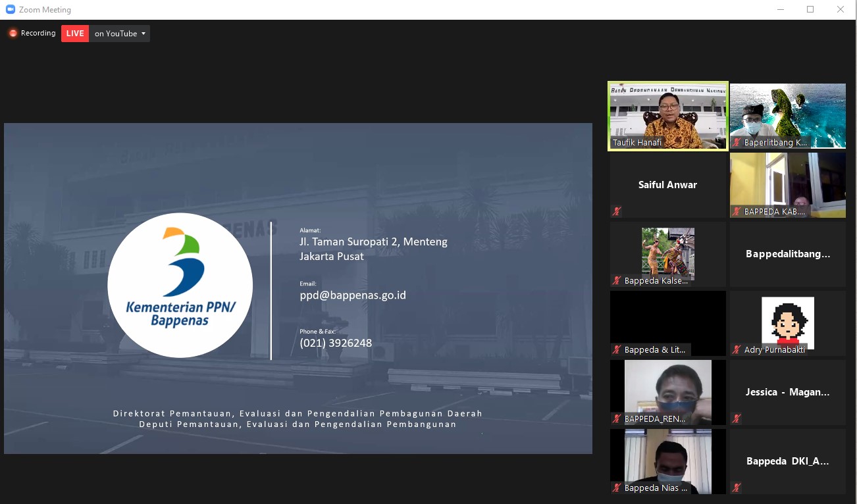Click muted mic icon on BAPPEDA_REN tile
The height and width of the screenshot is (504, 857).
(x=617, y=419)
